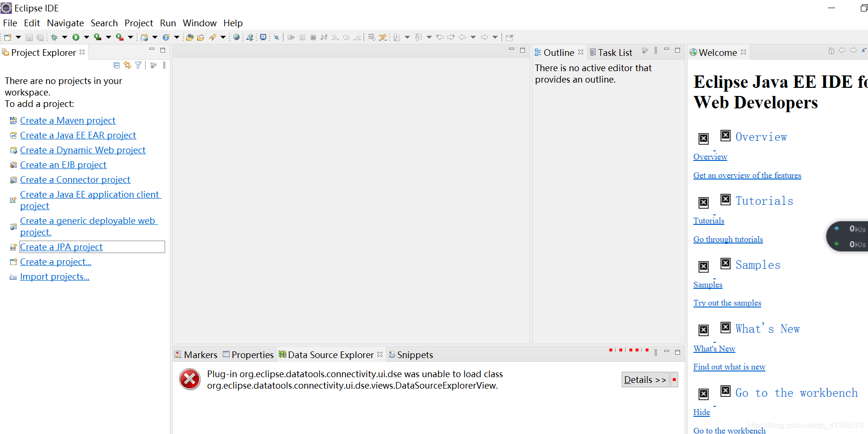Click Create a JPA project link
Screen dimensions: 868x434
point(61,247)
